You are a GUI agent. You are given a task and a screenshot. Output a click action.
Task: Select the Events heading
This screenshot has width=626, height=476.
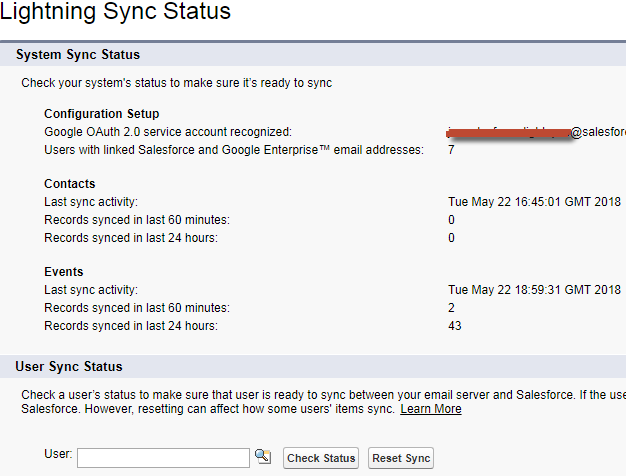click(63, 272)
